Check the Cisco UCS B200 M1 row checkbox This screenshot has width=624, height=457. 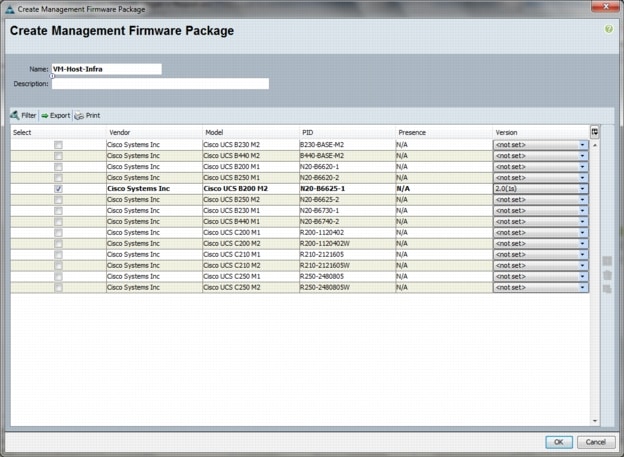58,167
